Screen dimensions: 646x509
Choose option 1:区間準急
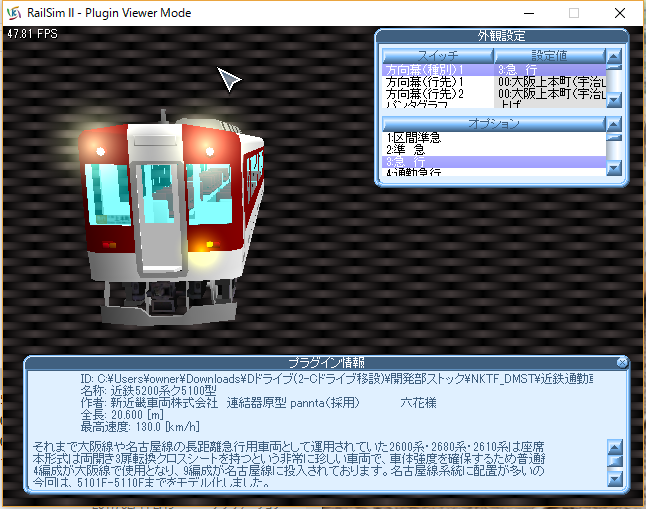(x=494, y=137)
